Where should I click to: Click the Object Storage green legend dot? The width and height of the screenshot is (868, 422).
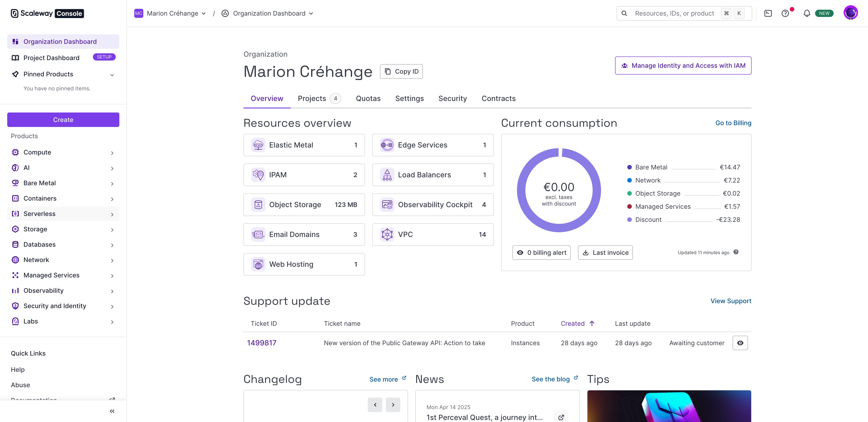pyautogui.click(x=629, y=193)
